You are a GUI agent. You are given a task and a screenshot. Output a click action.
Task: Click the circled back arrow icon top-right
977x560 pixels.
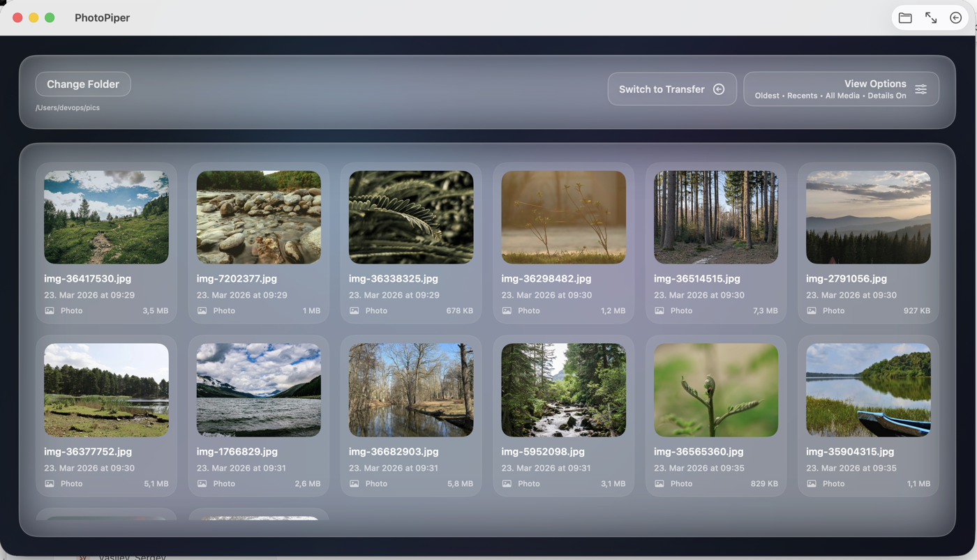955,17
